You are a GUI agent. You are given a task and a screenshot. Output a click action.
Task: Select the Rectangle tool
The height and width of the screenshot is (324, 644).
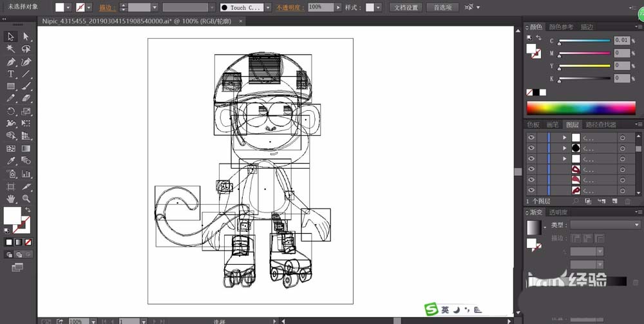11,86
